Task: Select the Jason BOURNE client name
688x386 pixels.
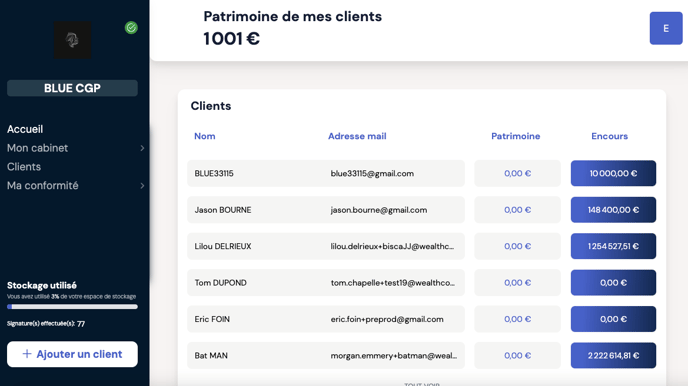Action: pos(223,210)
